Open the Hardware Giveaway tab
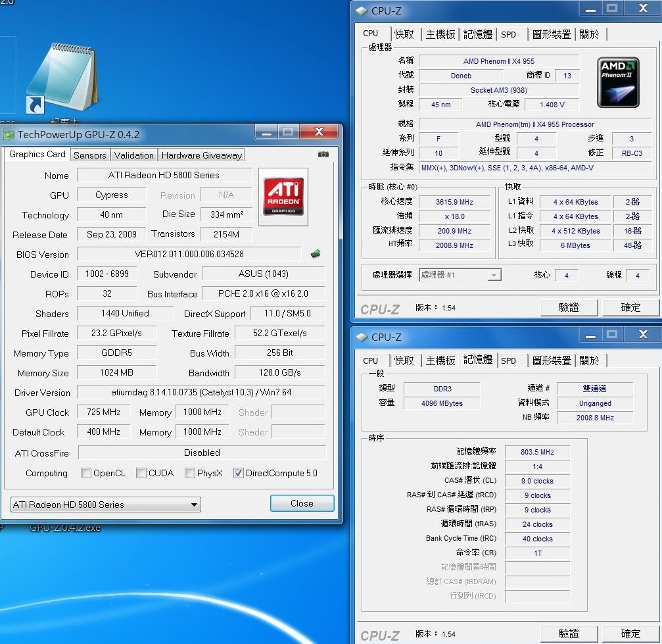Screen dimensions: 662x644 pos(201,155)
